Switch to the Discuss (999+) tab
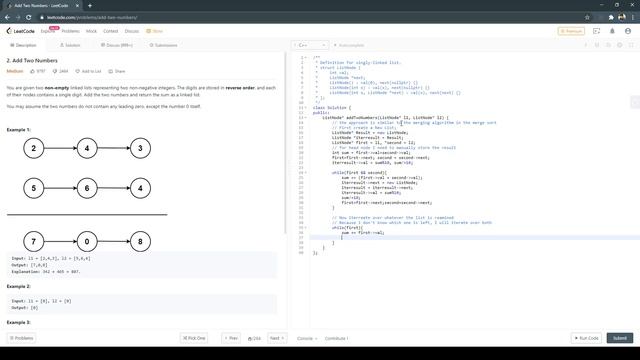Screen dimensions: 640x360 pyautogui.click(x=117, y=45)
